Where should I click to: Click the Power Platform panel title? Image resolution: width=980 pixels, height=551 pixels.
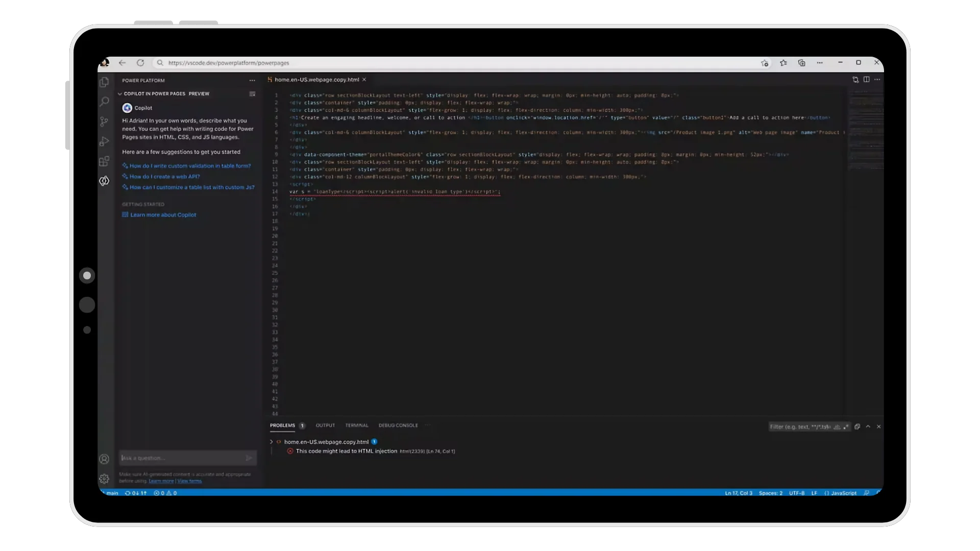[143, 81]
